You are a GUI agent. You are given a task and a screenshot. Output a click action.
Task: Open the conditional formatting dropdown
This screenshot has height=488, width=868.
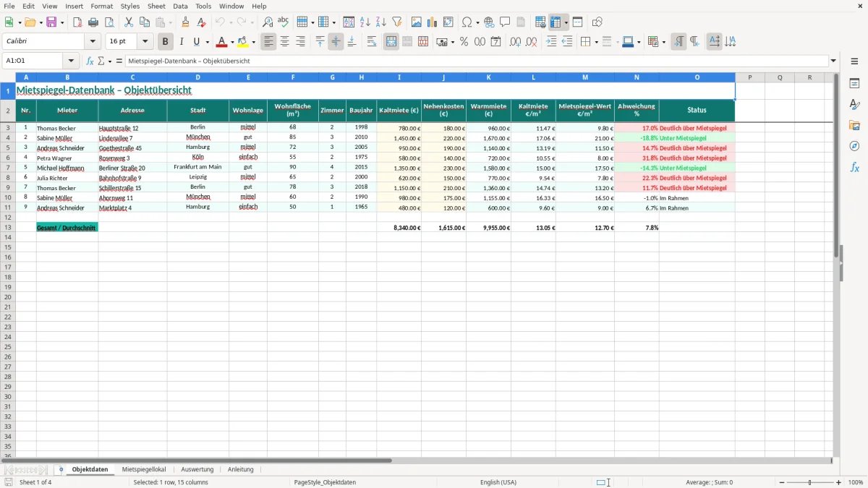pyautogui.click(x=663, y=42)
